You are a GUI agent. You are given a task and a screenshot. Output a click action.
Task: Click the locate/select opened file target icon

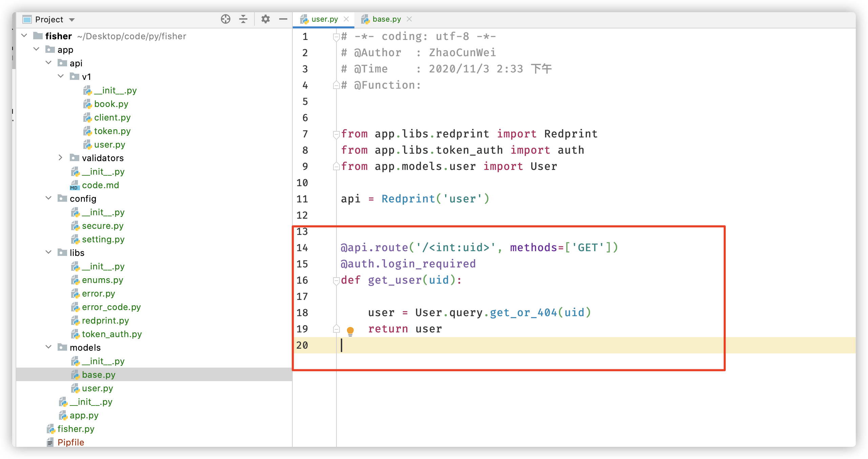pos(225,19)
